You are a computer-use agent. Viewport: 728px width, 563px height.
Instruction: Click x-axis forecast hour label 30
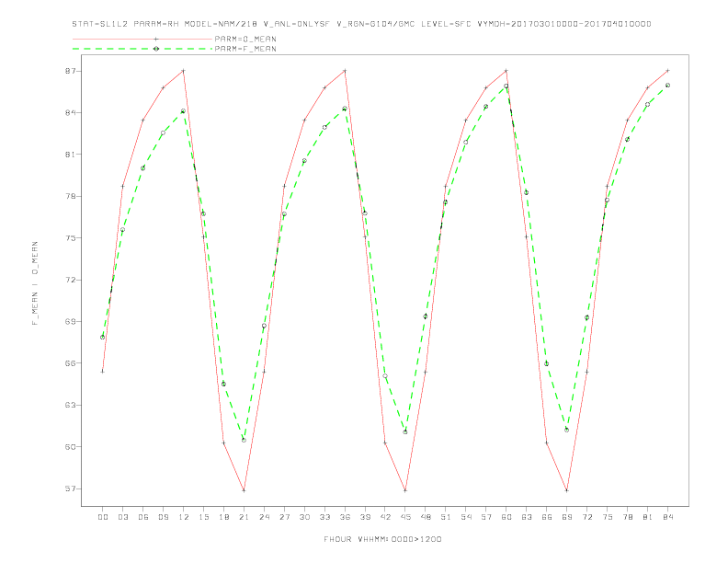point(304,517)
